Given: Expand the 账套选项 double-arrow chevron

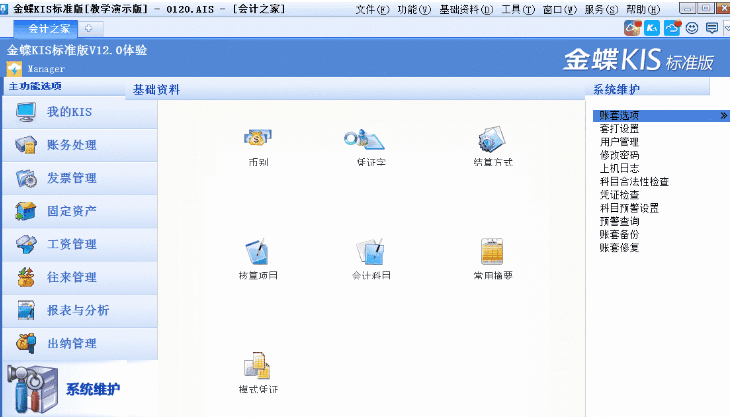Looking at the screenshot, I should coord(723,116).
